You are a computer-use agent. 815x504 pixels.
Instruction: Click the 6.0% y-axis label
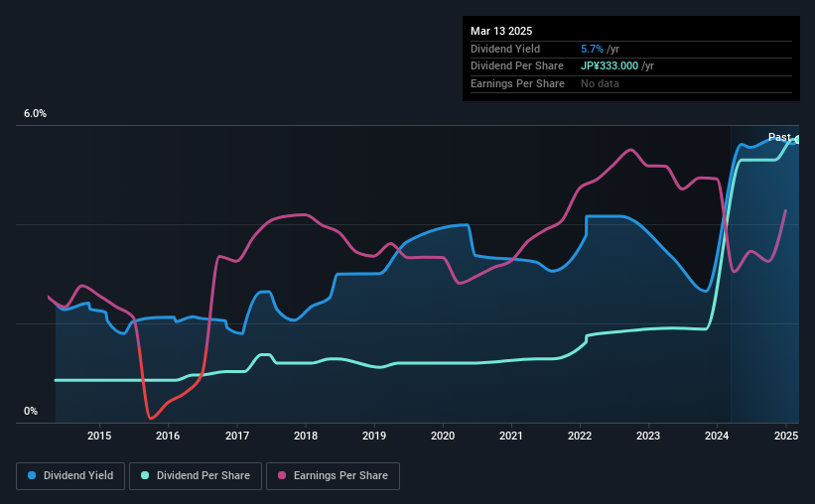coord(35,114)
